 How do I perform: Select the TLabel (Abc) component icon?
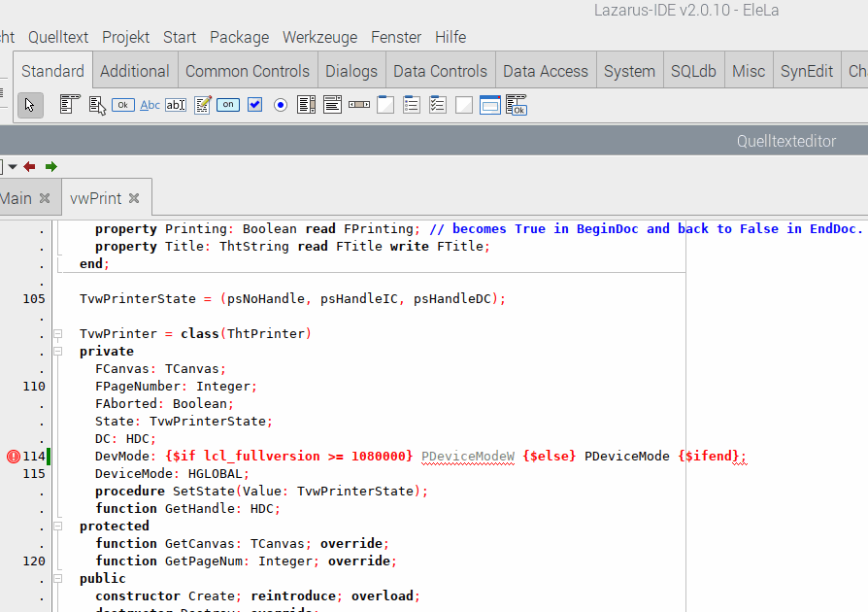tap(150, 104)
